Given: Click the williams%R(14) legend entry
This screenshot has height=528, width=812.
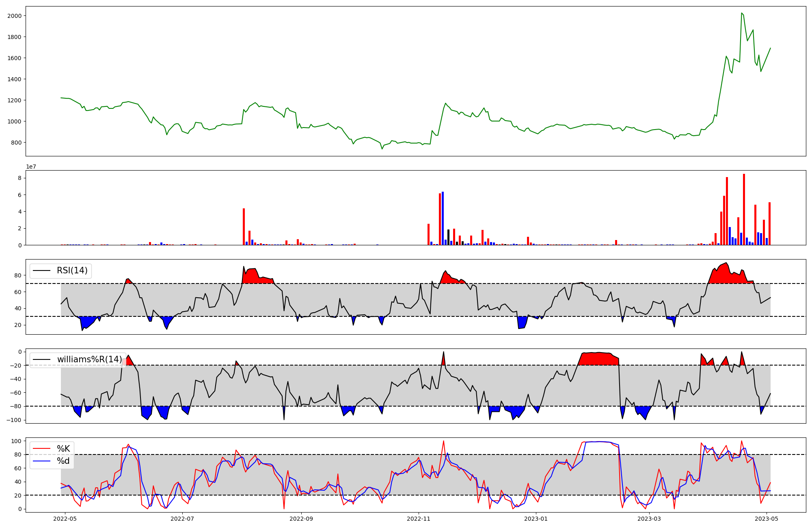Looking at the screenshot, I should pos(89,359).
